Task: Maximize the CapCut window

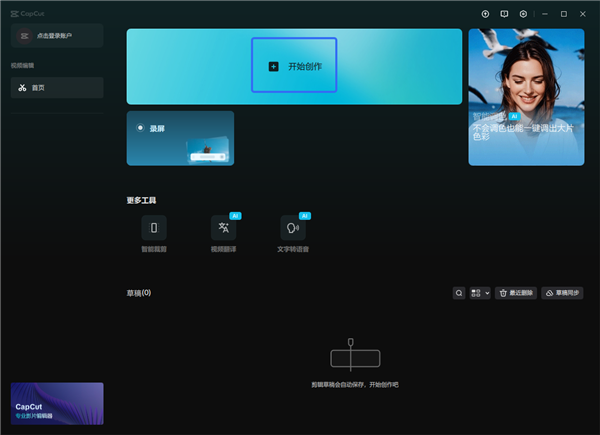Action: tap(564, 14)
